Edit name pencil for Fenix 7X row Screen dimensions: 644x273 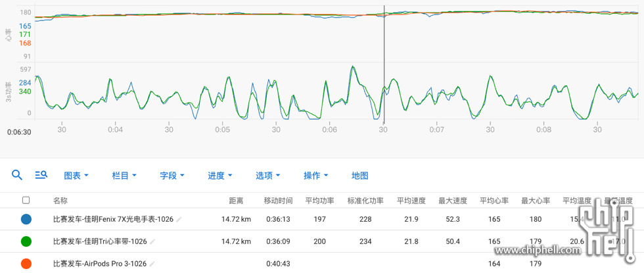(x=179, y=220)
